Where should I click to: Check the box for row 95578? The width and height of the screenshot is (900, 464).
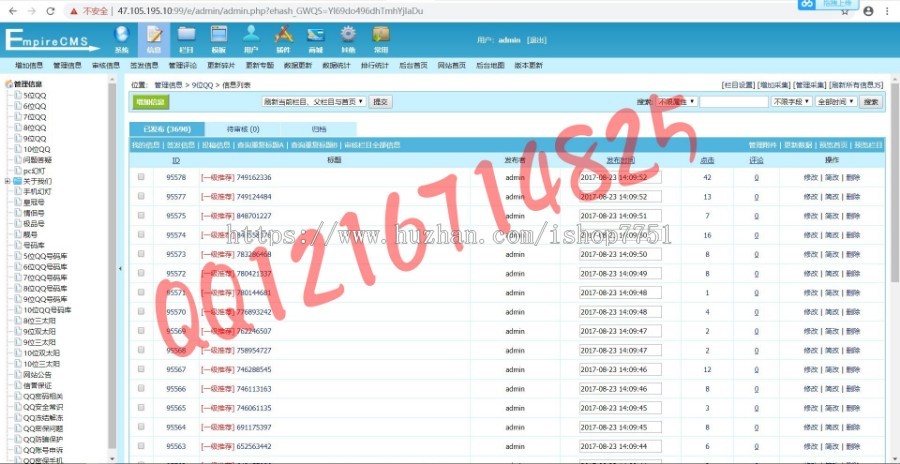coord(141,177)
